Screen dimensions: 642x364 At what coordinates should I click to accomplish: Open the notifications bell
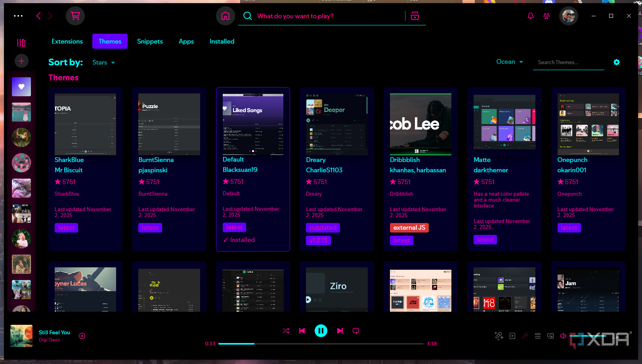pyautogui.click(x=531, y=16)
